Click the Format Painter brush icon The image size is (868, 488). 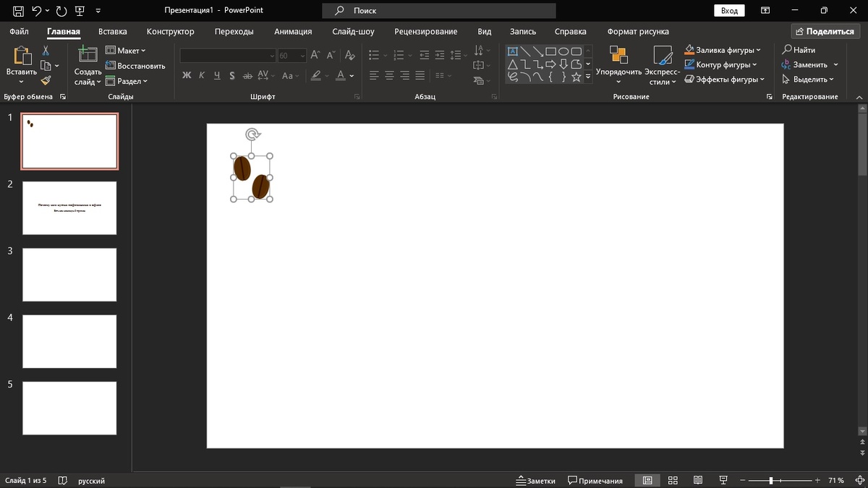click(46, 80)
